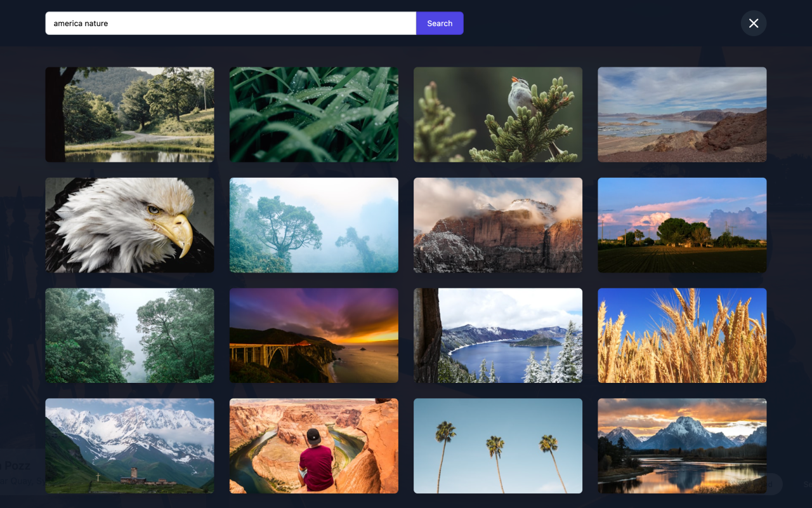Screen dimensions: 812x508
Task: Pick the snowy crater lake photo
Action: (x=498, y=336)
